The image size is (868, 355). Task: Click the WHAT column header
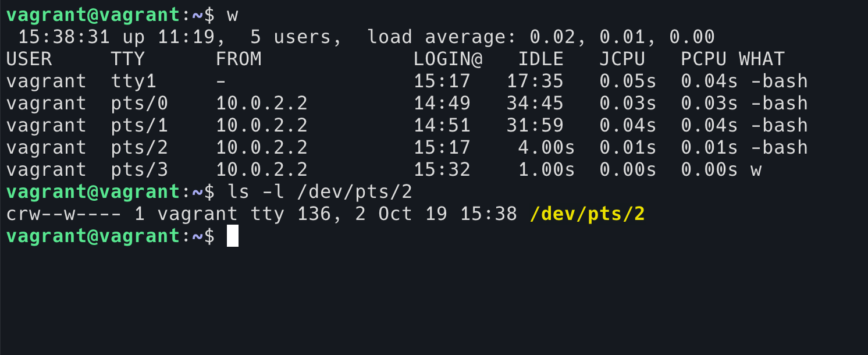point(762,59)
